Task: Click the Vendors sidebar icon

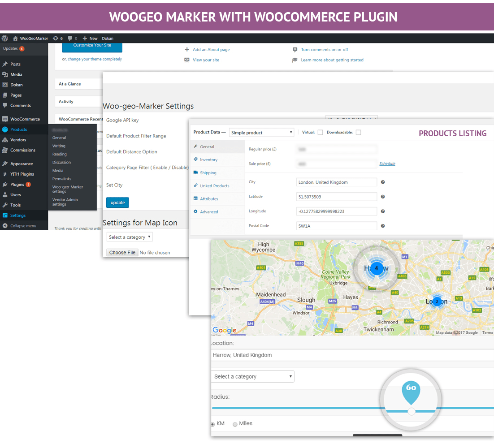Action: pos(5,140)
